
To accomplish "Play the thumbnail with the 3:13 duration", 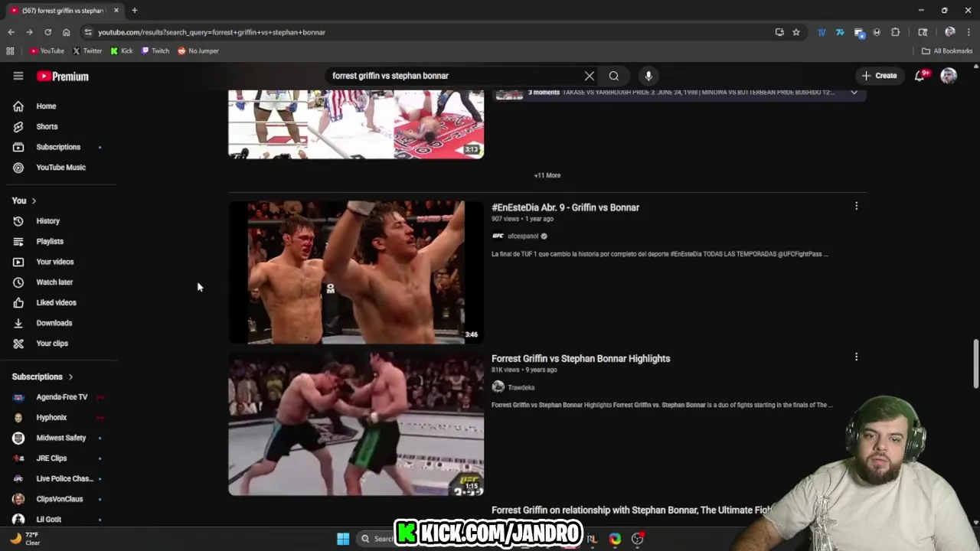I will 356,124.
